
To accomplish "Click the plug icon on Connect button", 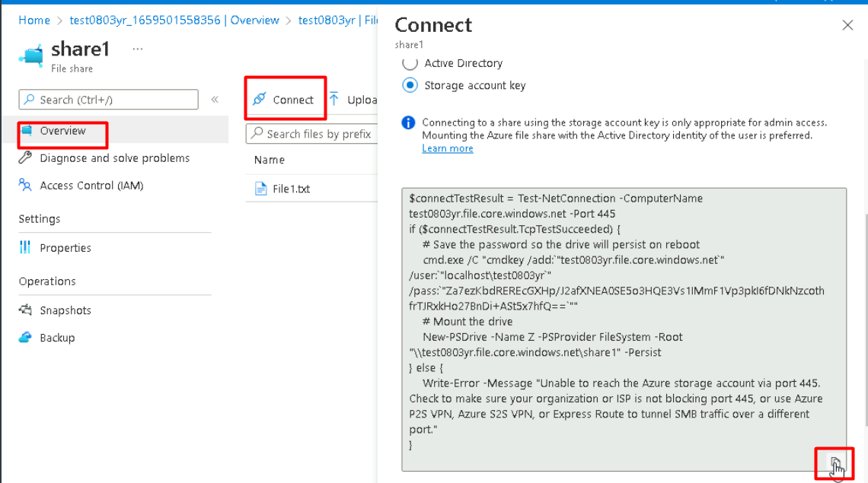I will pyautogui.click(x=259, y=99).
